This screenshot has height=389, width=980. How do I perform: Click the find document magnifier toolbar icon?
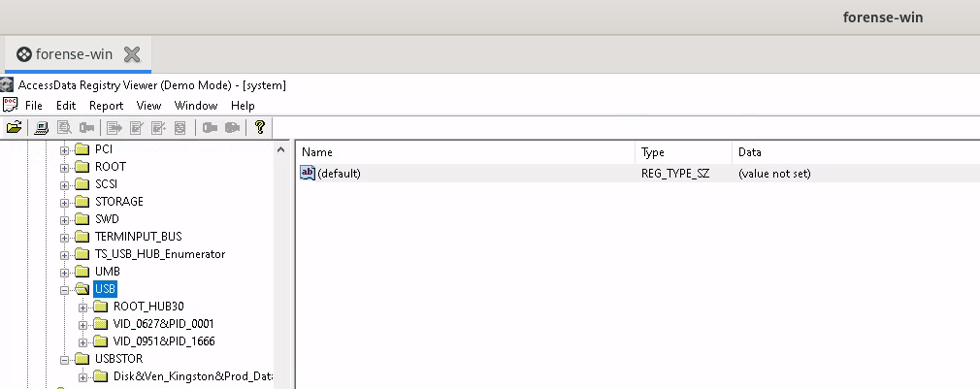coord(64,128)
